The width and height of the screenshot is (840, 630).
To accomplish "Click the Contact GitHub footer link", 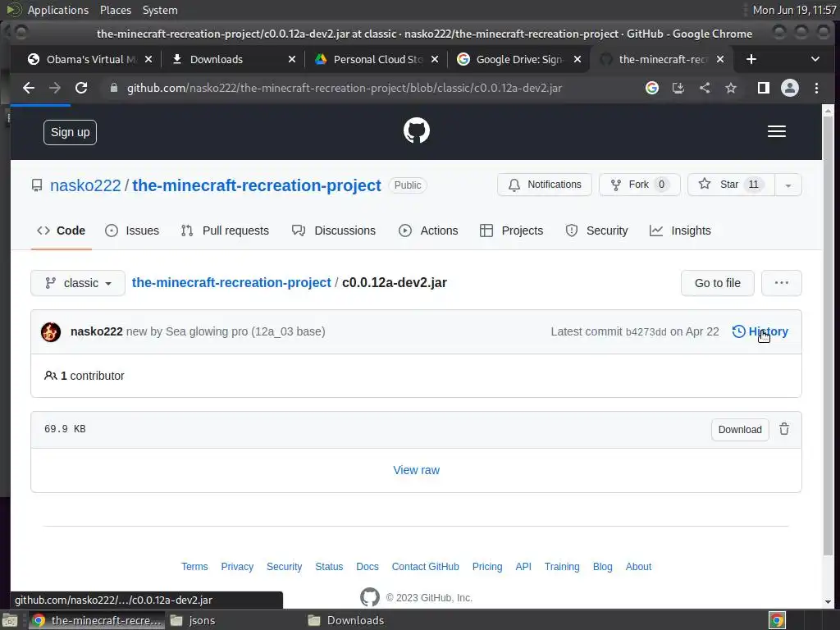I will (426, 567).
